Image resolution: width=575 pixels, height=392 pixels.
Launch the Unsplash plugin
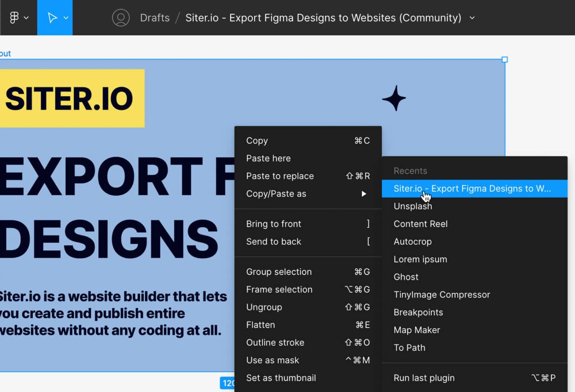click(x=412, y=206)
